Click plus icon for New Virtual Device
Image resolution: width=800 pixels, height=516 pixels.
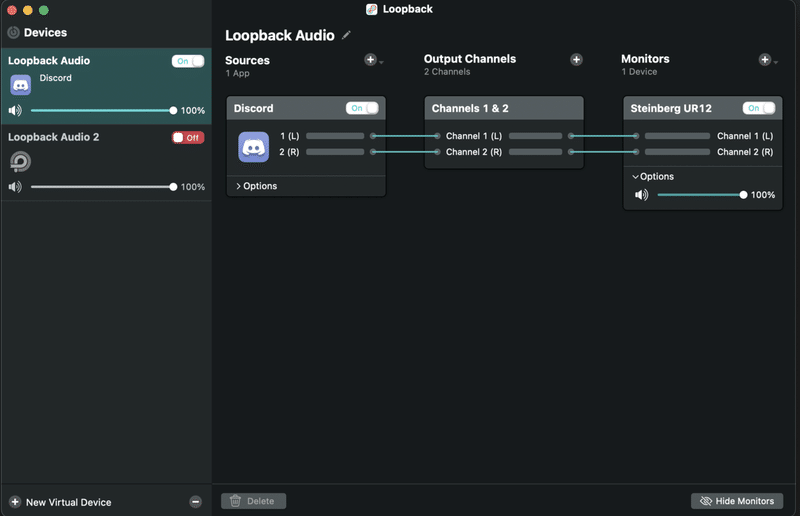pos(15,502)
